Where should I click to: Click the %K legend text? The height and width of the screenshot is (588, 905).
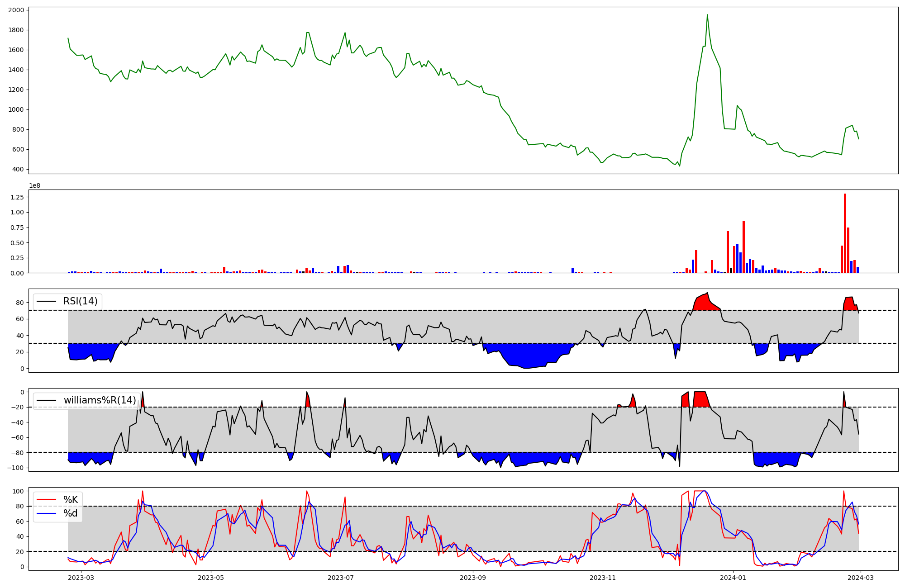click(x=71, y=500)
